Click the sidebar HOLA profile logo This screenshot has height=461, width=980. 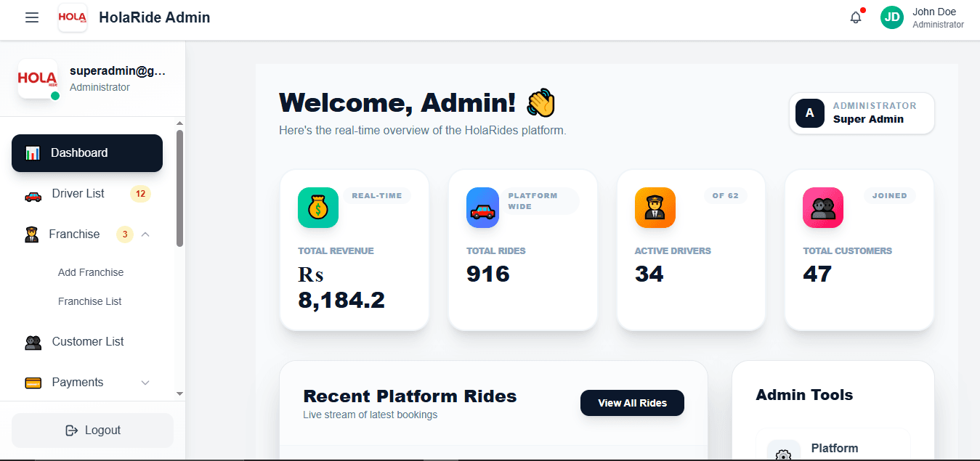coord(38,78)
